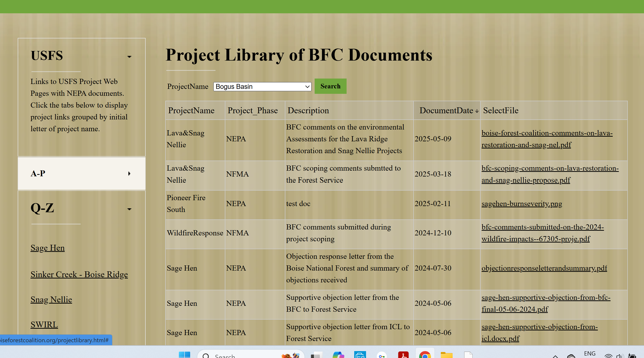
Task: Click the 'Project Library of BFC Documents' heading
Action: (x=299, y=55)
